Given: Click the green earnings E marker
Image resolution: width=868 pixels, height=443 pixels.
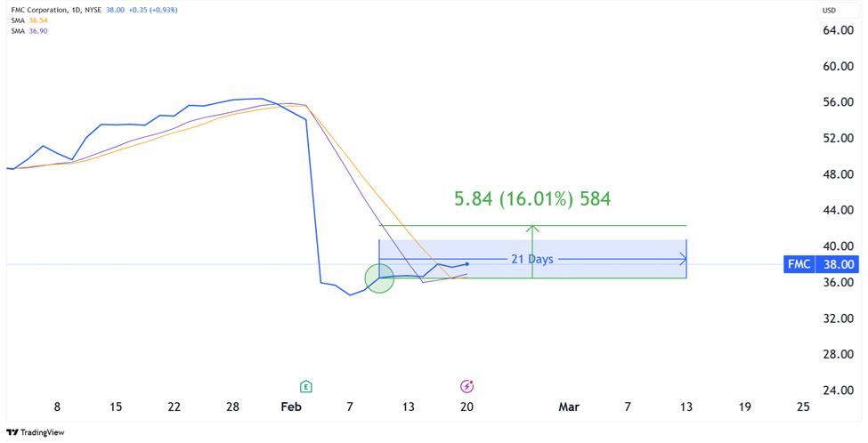Looking at the screenshot, I should (305, 386).
